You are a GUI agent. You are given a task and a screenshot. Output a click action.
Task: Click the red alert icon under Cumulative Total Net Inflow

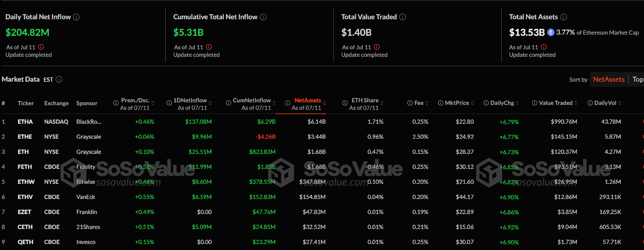click(209, 47)
